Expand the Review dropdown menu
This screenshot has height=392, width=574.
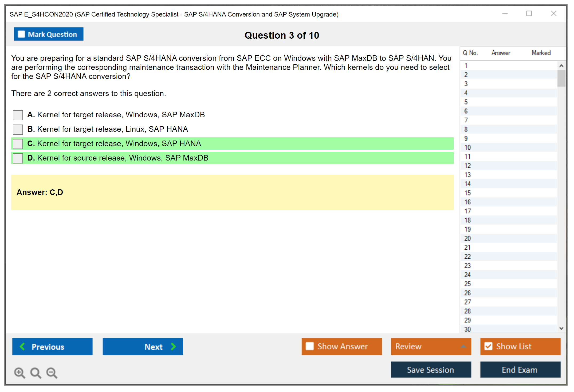tap(463, 346)
